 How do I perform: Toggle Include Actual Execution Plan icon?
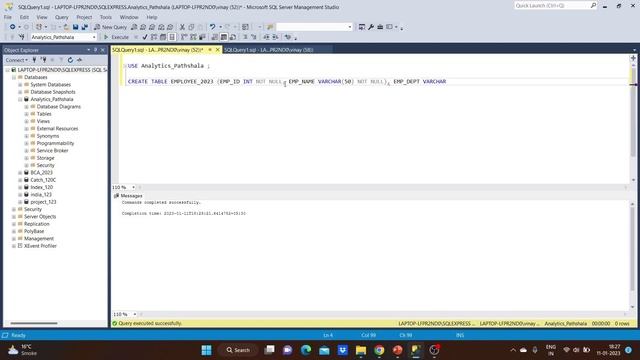[x=184, y=37]
